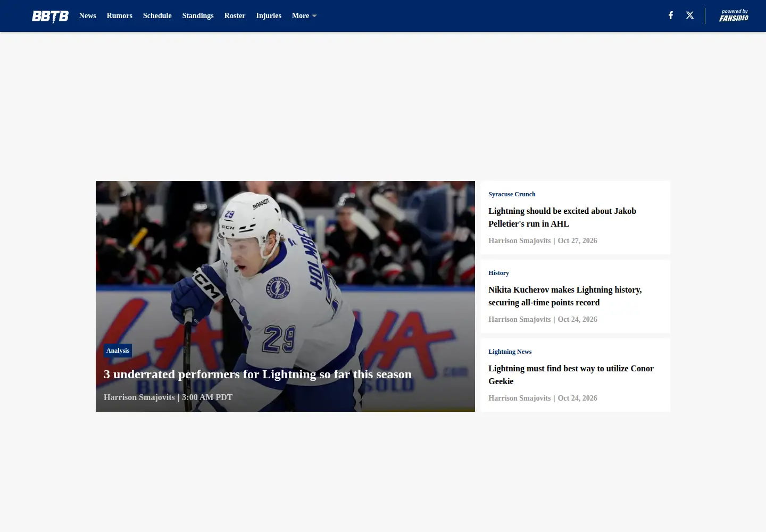Click the Analysis category tag
Screen dimensions: 766x532
tap(118, 351)
